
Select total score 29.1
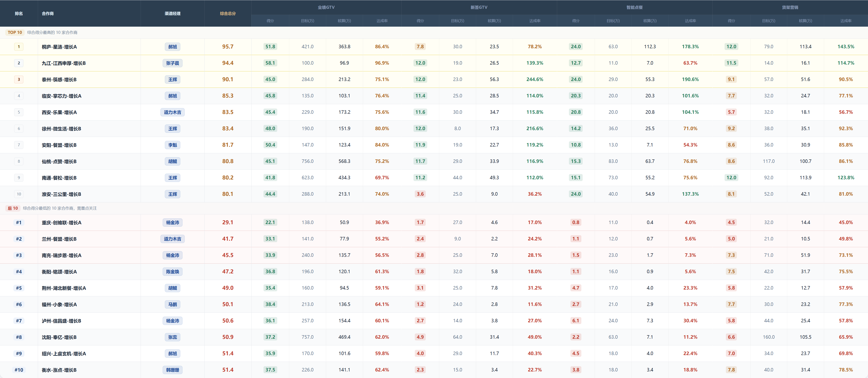click(228, 222)
